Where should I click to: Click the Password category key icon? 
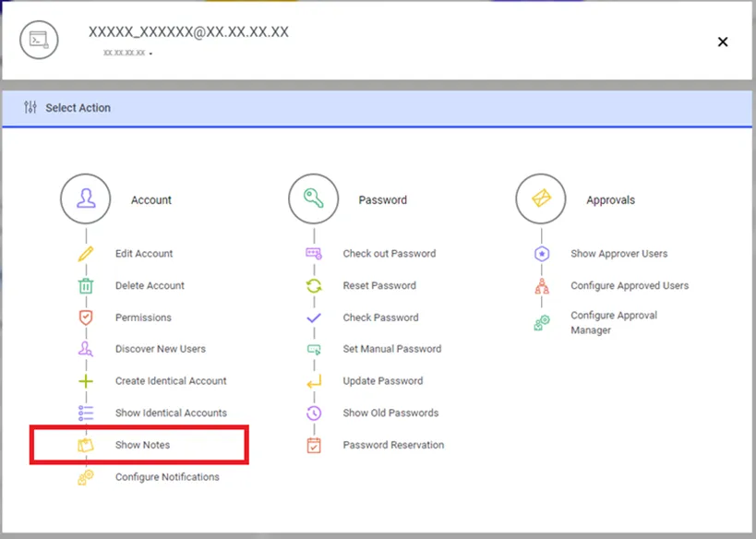click(x=314, y=198)
